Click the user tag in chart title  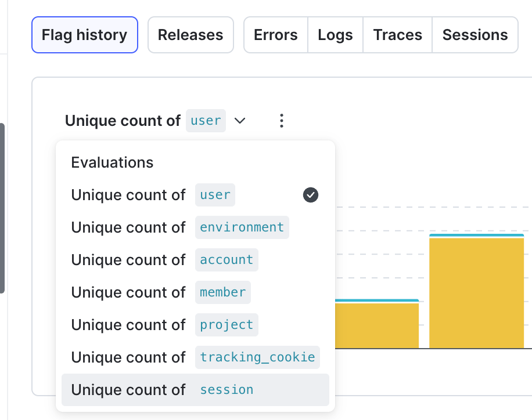click(x=206, y=121)
